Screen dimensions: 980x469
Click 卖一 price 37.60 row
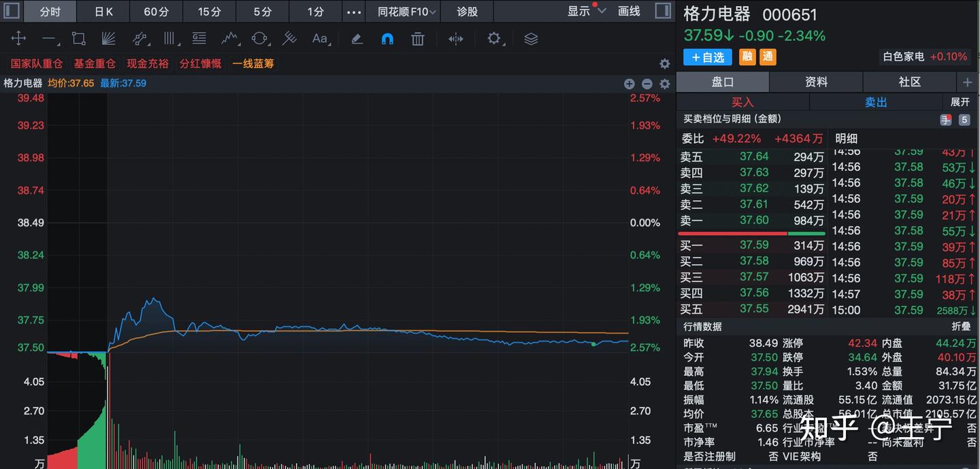click(x=752, y=221)
